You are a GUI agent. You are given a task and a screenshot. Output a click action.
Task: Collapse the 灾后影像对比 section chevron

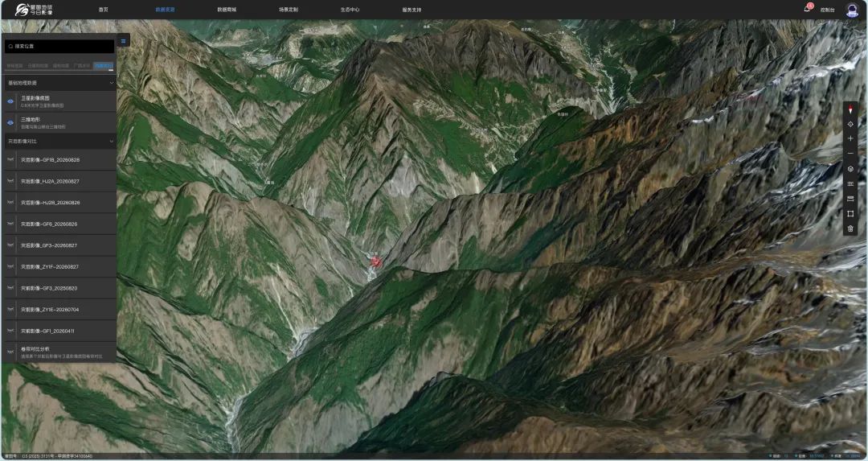pos(111,142)
